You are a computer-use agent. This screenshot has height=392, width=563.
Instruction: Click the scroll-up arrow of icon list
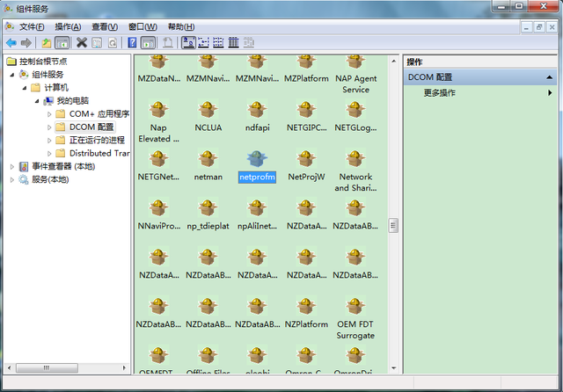(393, 62)
